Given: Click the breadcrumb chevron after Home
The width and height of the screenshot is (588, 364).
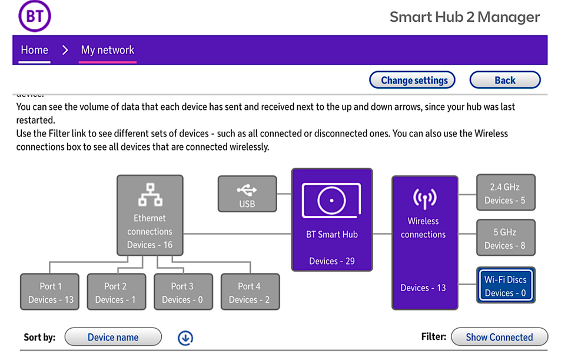Looking at the screenshot, I should [65, 50].
